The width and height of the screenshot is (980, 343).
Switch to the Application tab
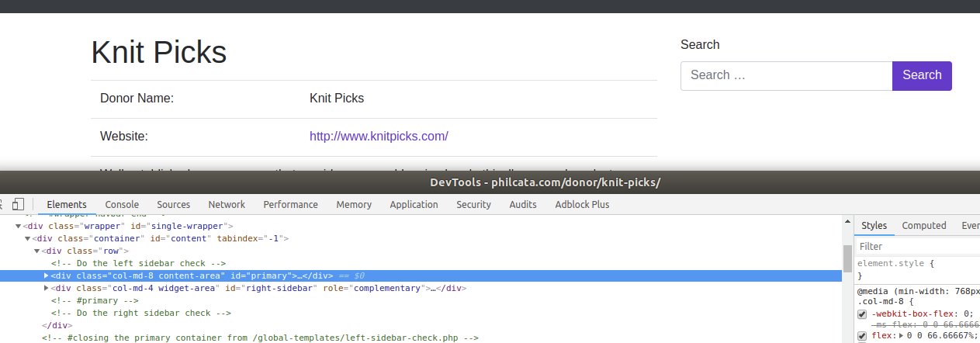coord(414,205)
